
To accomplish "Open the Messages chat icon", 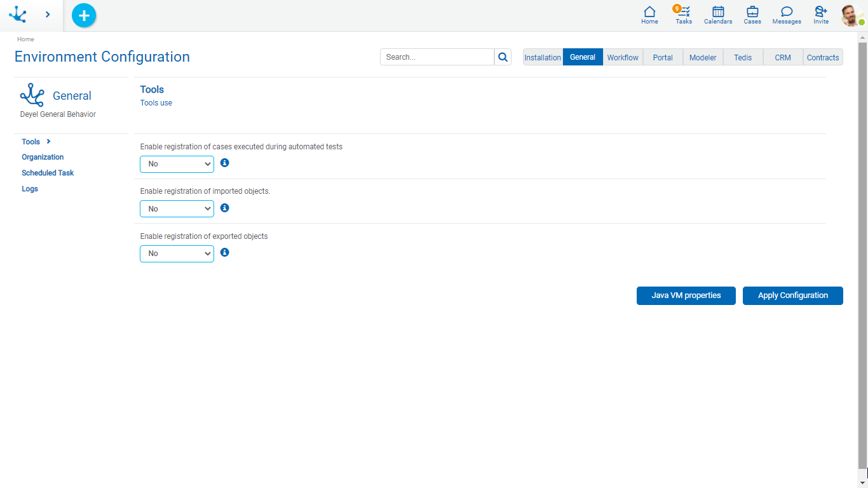I will 787,15.
